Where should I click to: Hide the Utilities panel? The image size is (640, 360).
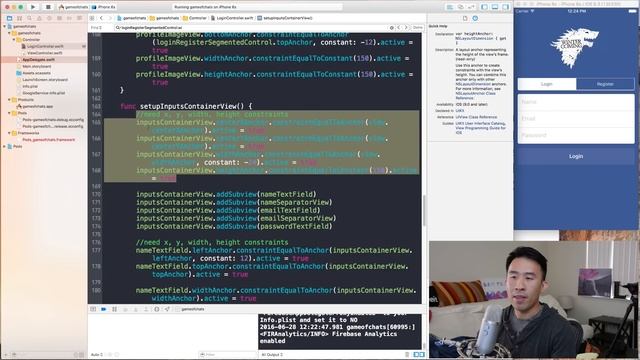coord(506,7)
